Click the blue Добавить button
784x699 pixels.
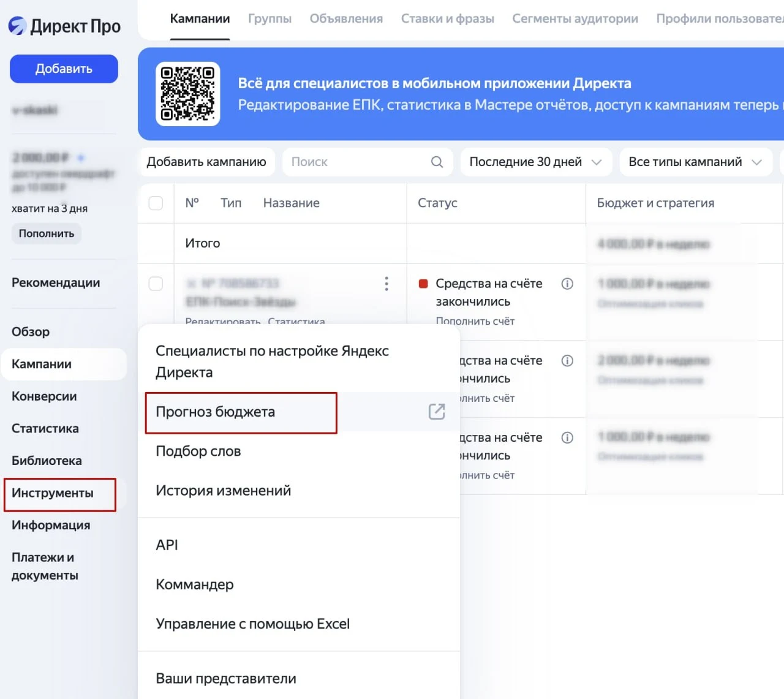click(64, 69)
